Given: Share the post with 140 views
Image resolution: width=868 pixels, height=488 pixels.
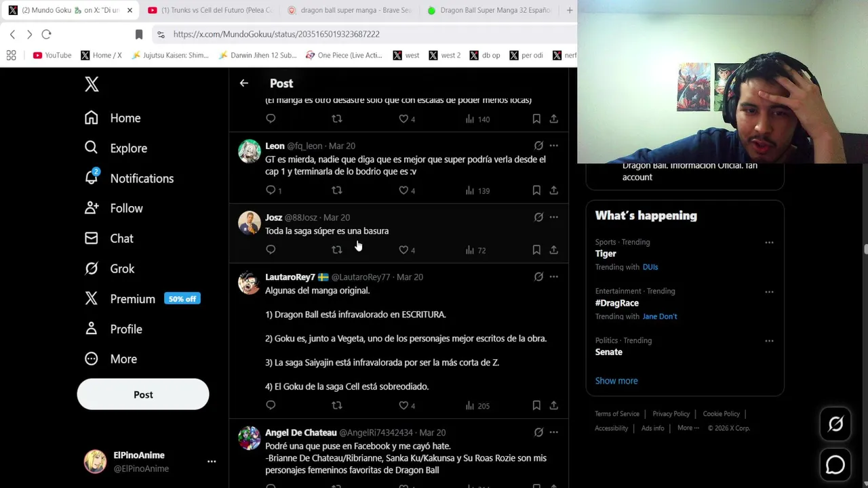Looking at the screenshot, I should click(554, 119).
